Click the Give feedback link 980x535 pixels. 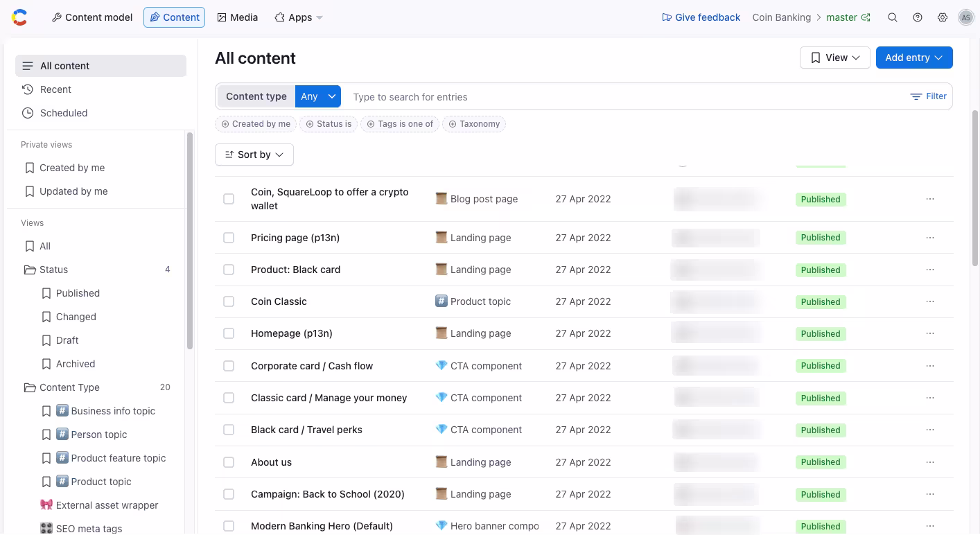click(x=701, y=17)
